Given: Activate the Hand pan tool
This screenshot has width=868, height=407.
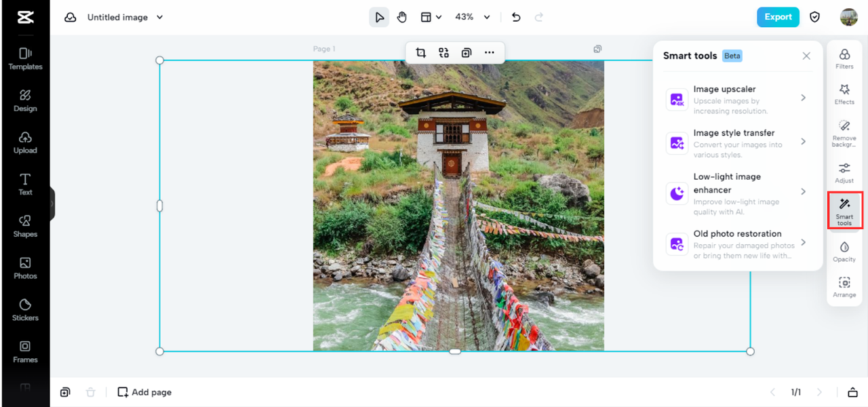Looking at the screenshot, I should [x=401, y=17].
